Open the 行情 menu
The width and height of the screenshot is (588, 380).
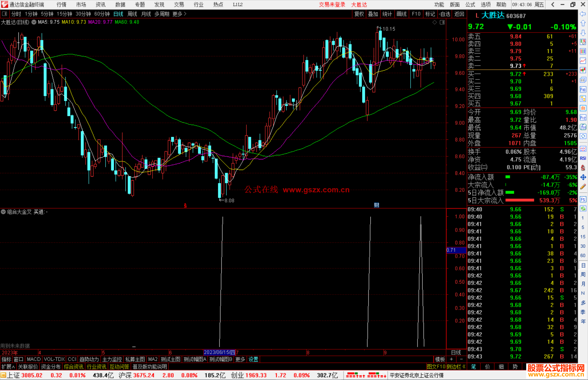(x=61, y=4)
